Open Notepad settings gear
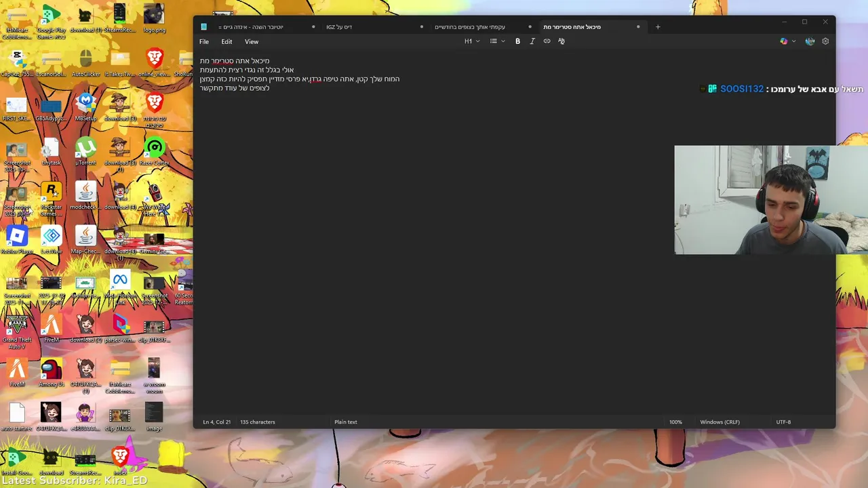This screenshot has height=488, width=868. (x=825, y=41)
